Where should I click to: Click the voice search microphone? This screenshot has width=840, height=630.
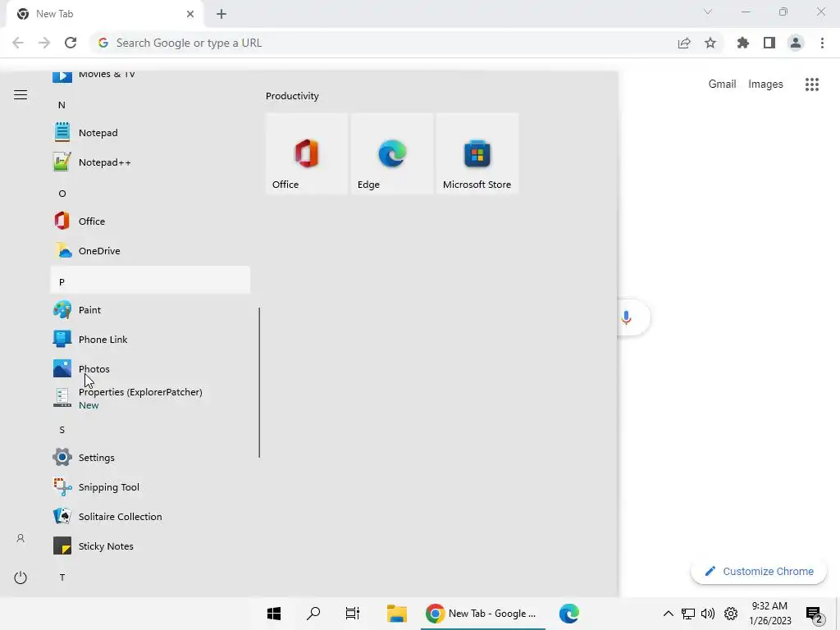(626, 317)
